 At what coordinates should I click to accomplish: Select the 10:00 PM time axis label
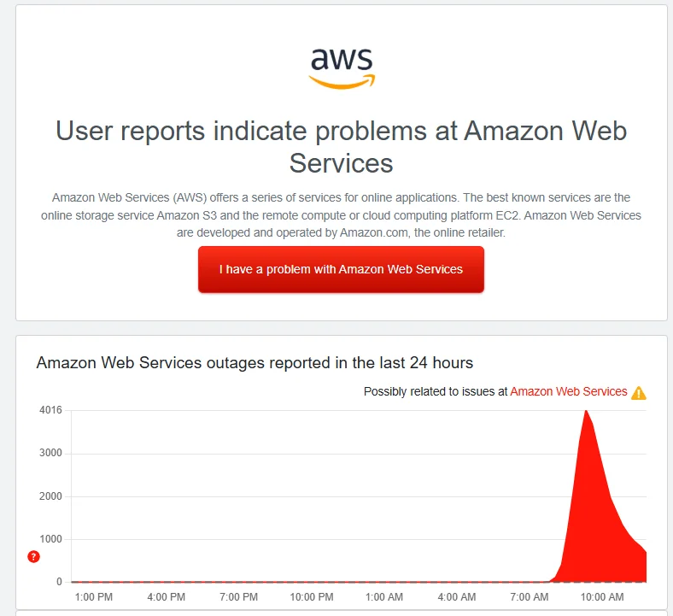[x=312, y=597]
